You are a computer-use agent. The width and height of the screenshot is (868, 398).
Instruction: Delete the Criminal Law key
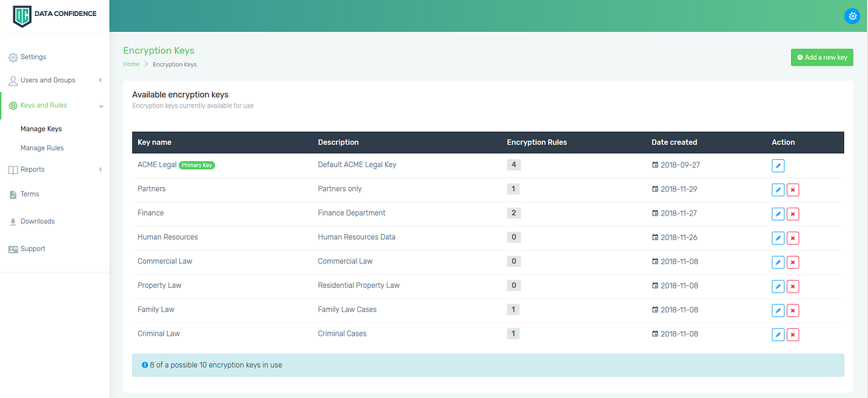click(x=792, y=334)
